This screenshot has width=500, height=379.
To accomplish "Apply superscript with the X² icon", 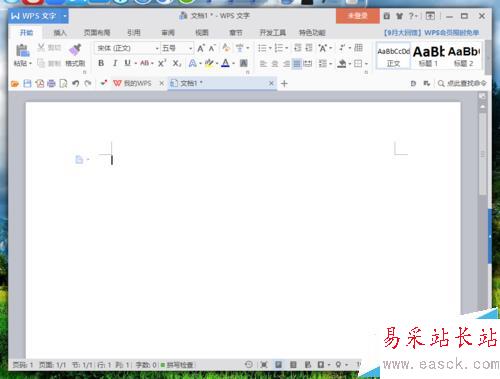I will [162, 63].
